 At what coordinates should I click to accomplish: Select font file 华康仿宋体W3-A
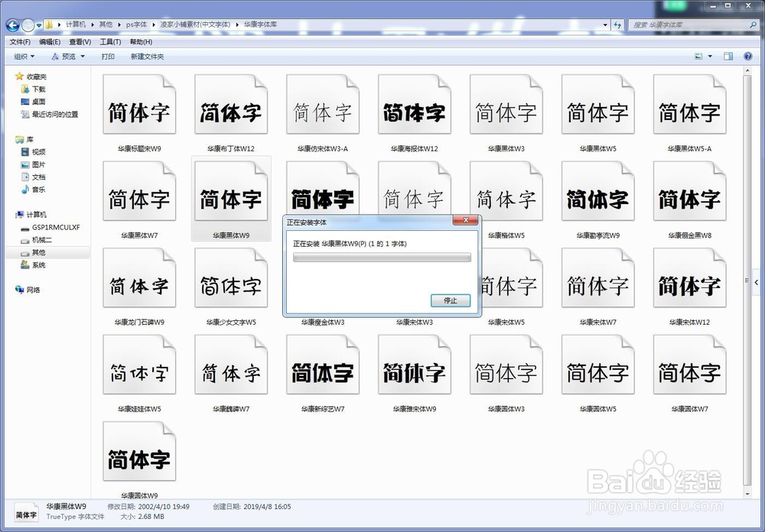pyautogui.click(x=323, y=113)
